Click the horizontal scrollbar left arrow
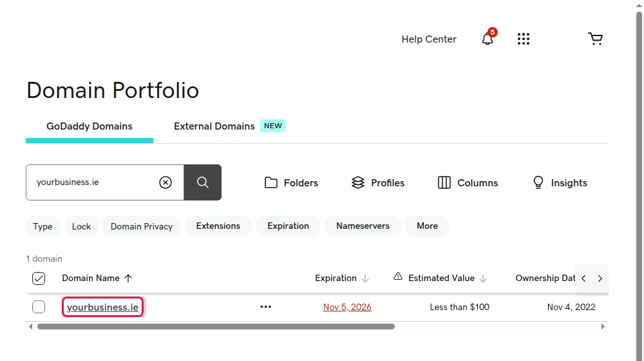644x361 pixels. click(30, 326)
